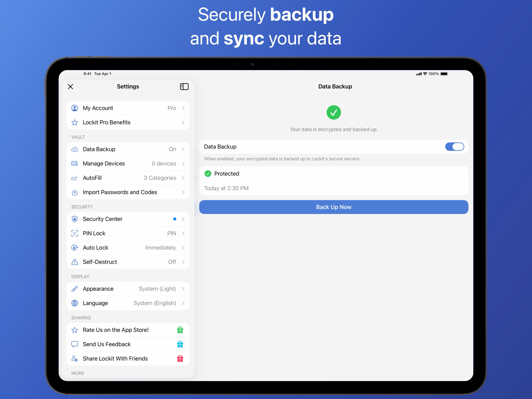532x399 pixels.
Task: Click the Self-Destruct Off value
Action: pyautogui.click(x=172, y=262)
